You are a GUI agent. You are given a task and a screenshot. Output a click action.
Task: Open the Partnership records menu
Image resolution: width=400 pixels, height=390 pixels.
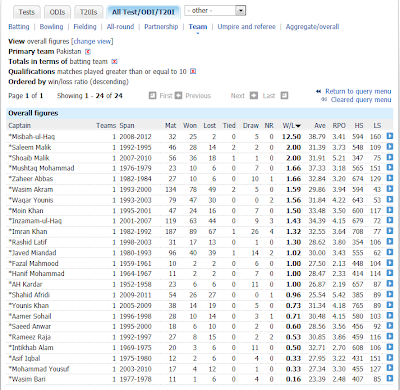pos(161,27)
